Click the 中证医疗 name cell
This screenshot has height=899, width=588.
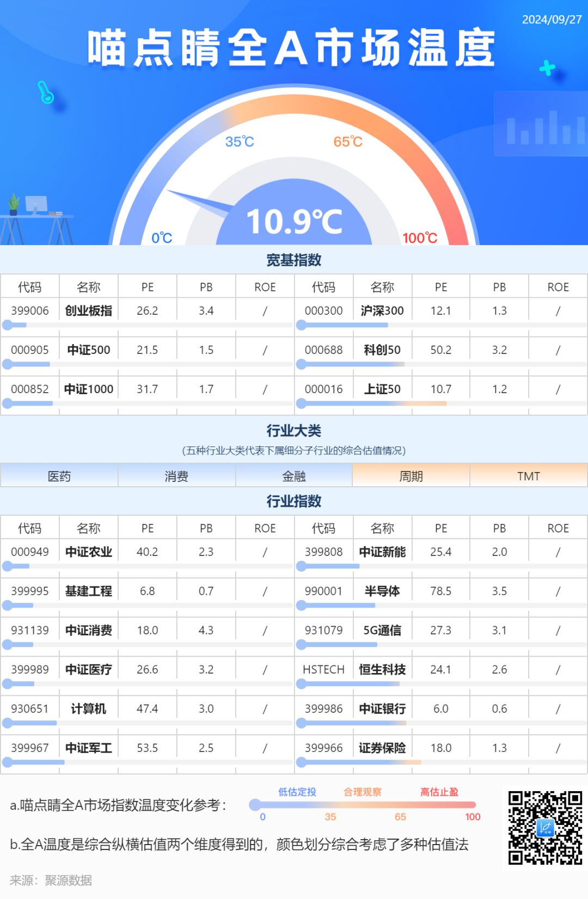click(x=89, y=669)
